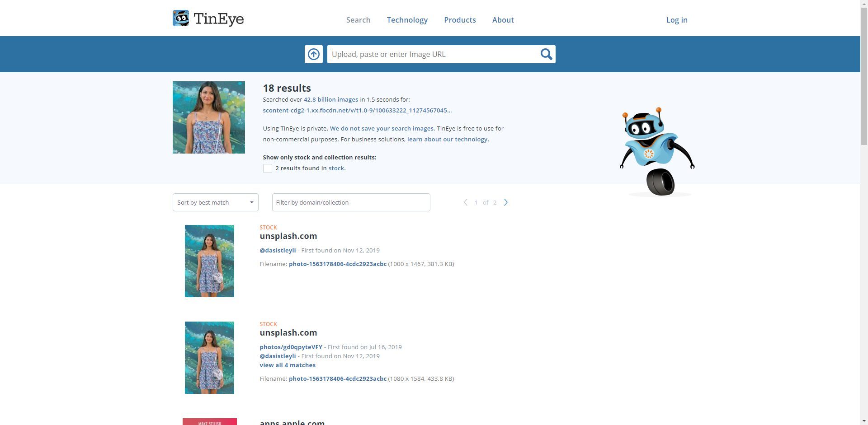
Task: Go to next results page arrow
Action: (506, 202)
